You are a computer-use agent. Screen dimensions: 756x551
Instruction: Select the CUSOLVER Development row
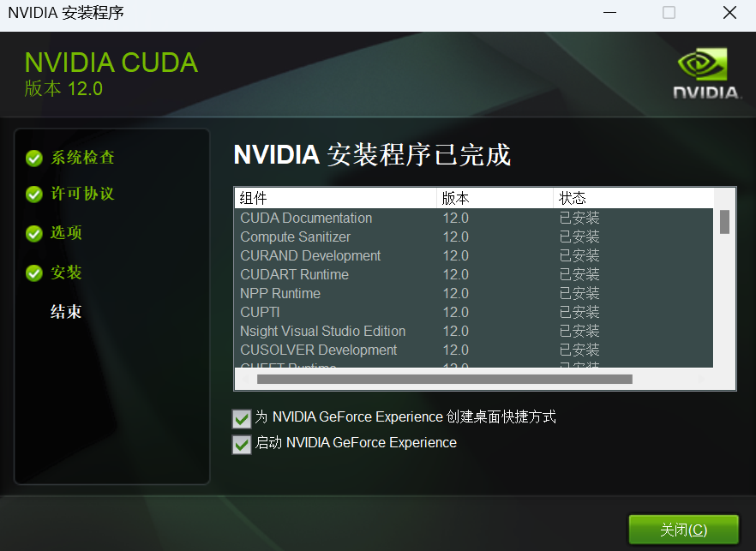coord(474,350)
